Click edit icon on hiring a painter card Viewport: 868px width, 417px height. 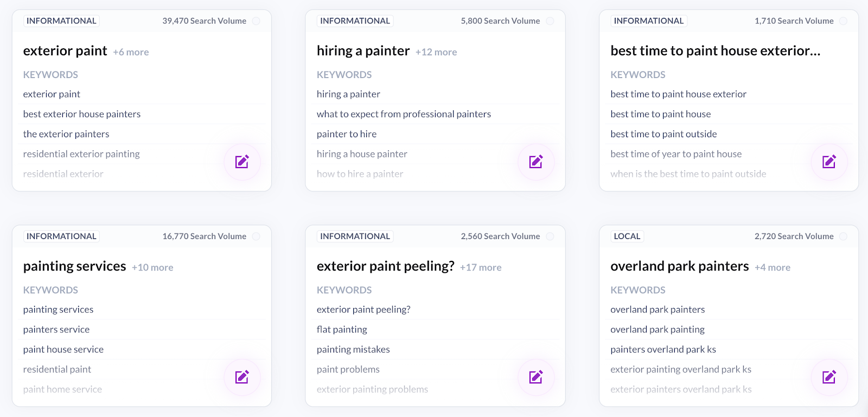536,162
